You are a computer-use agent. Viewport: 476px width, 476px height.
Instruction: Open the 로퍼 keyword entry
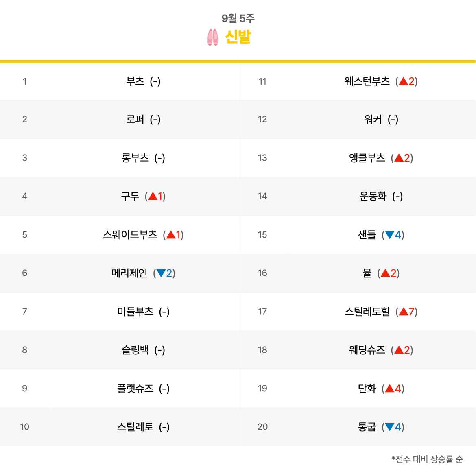tap(135, 119)
